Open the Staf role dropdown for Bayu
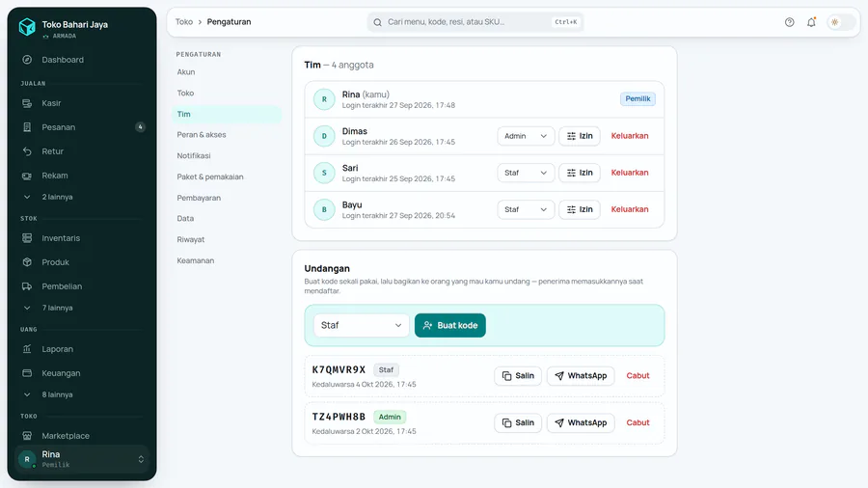Image resolution: width=868 pixels, height=488 pixels. pos(526,209)
